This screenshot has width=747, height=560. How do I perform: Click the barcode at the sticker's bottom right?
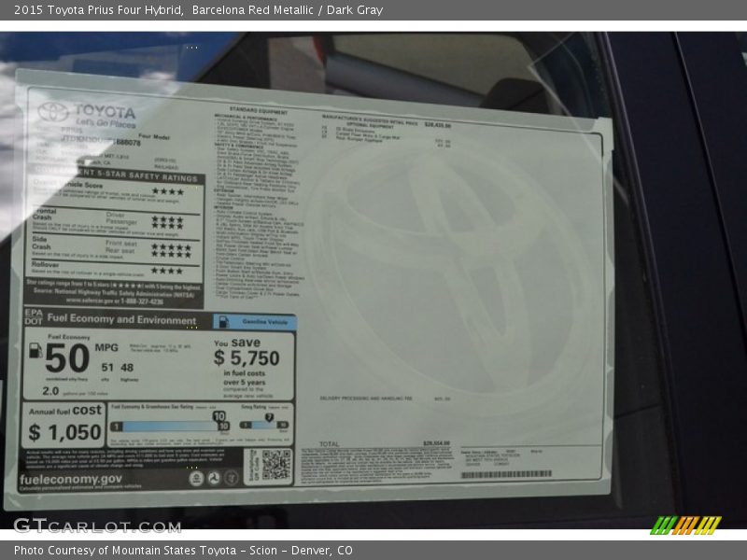(506, 474)
